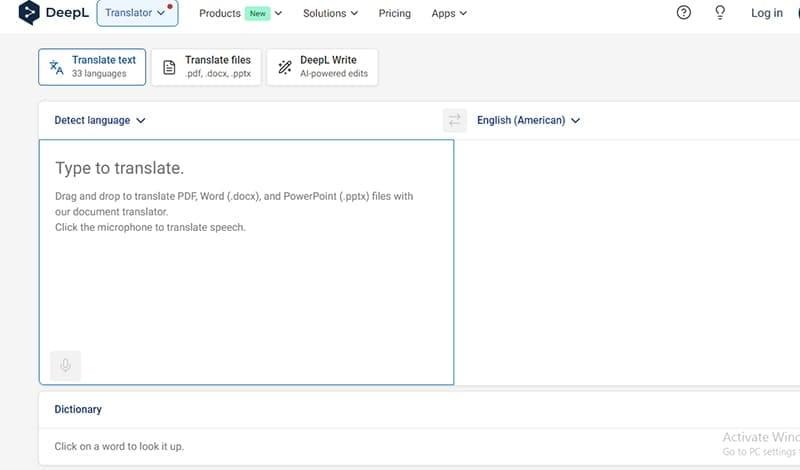
Task: Click the lightbulb tips icon
Action: [720, 12]
